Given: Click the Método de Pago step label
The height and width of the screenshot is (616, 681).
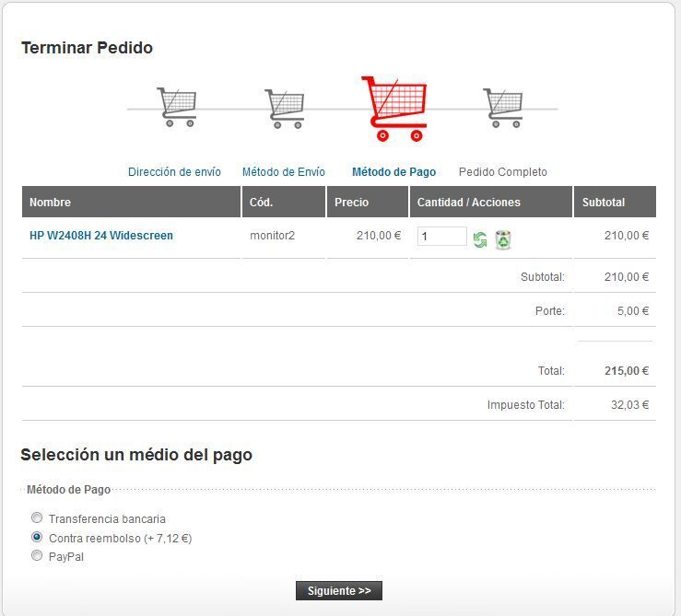Looking at the screenshot, I should pyautogui.click(x=393, y=172).
